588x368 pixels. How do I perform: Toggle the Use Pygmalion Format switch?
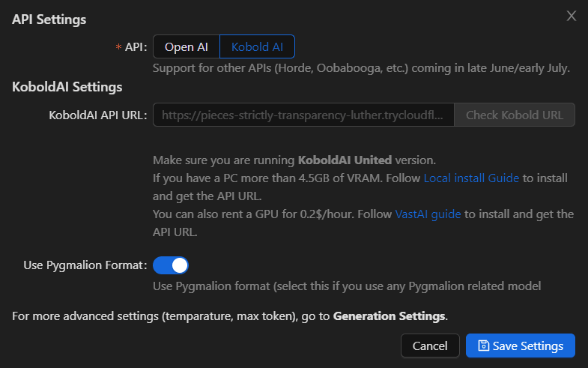pos(171,265)
